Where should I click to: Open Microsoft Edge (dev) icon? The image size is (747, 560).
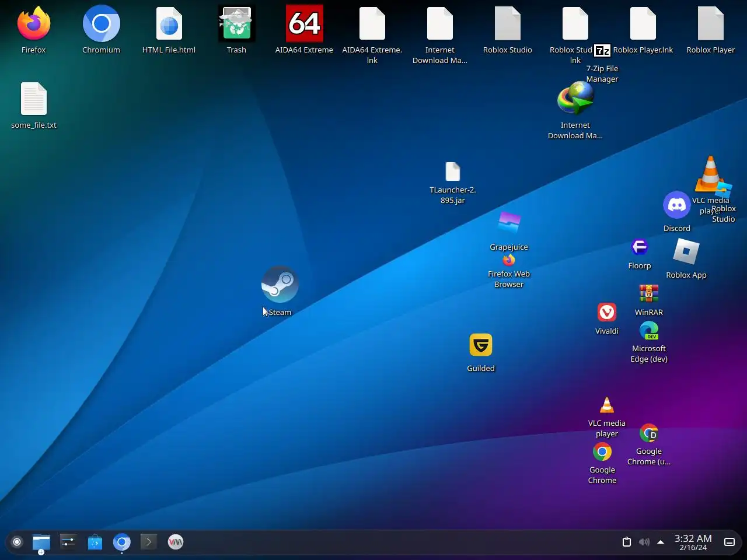click(x=649, y=331)
